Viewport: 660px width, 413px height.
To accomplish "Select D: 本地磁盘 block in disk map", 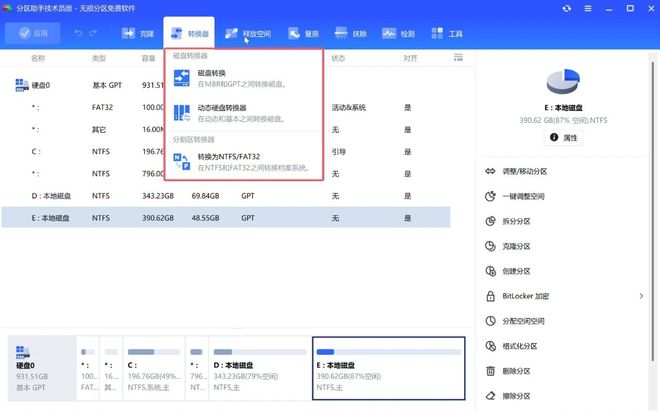I will pyautogui.click(x=260, y=368).
